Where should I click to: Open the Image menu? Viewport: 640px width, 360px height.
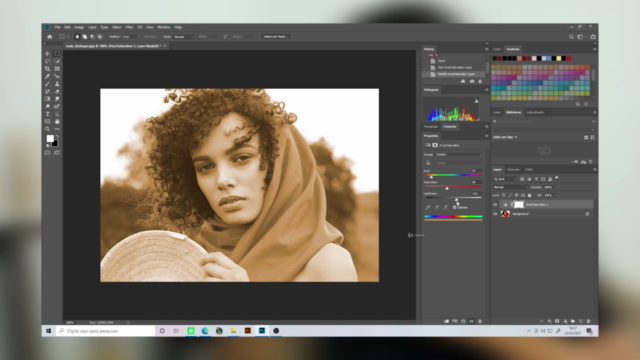[79, 27]
